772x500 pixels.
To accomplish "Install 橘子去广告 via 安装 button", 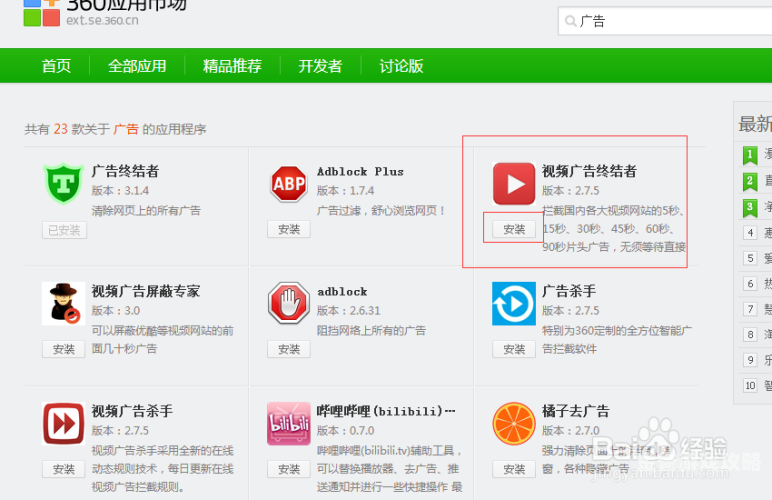I will pos(514,469).
